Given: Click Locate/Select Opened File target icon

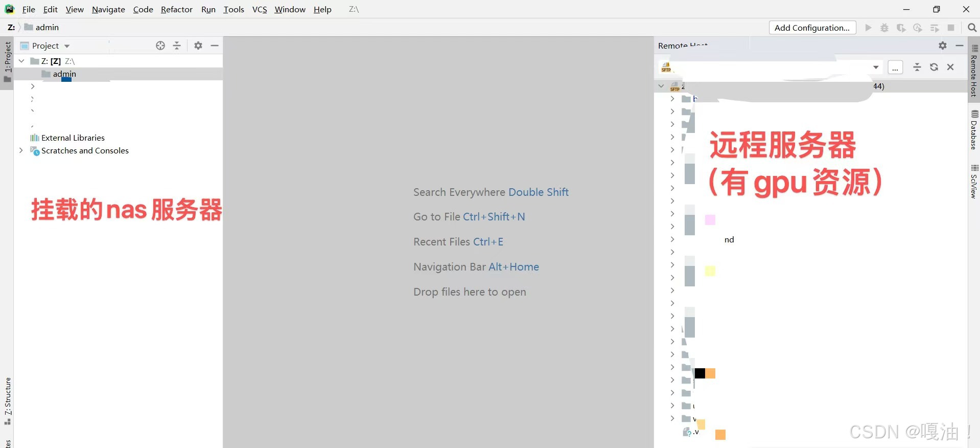Looking at the screenshot, I should [x=160, y=46].
